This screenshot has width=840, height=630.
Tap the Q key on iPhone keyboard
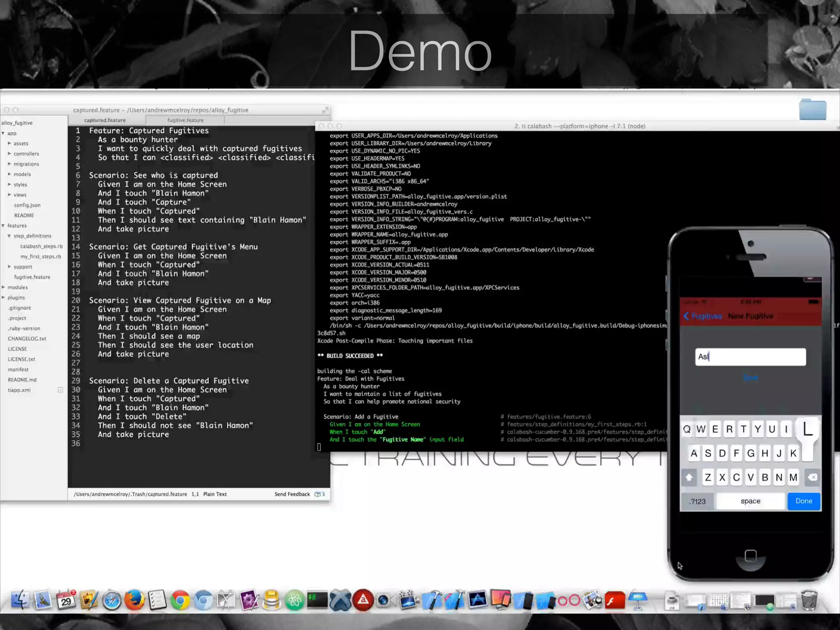[x=687, y=429]
